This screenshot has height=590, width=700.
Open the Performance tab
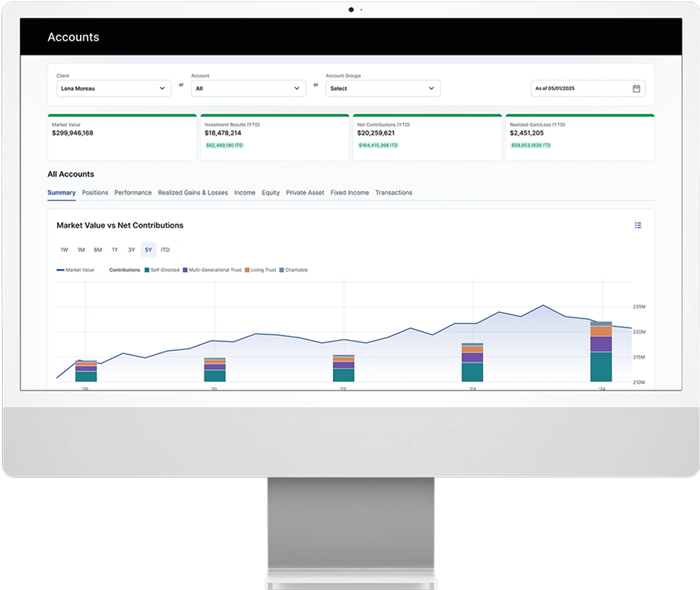tap(133, 193)
